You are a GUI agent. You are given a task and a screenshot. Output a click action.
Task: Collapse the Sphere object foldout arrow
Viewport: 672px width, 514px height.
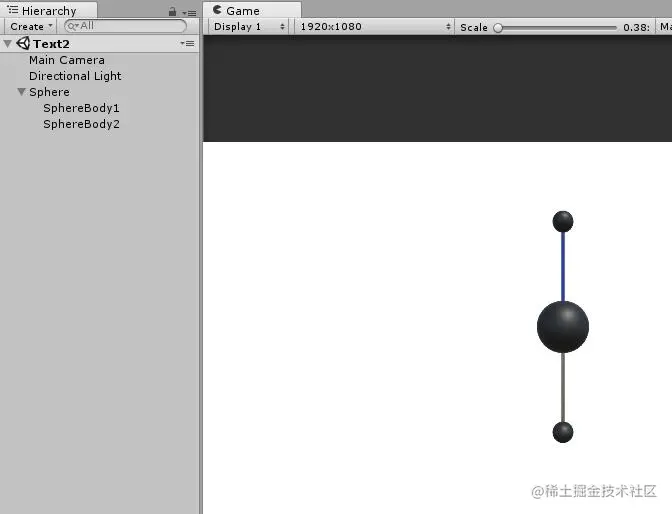pyautogui.click(x=21, y=91)
